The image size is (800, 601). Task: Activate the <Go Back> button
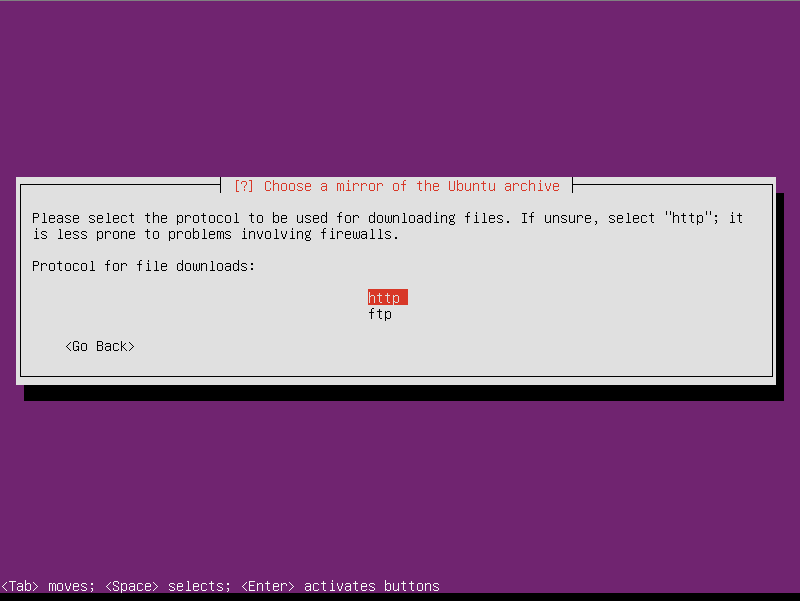click(100, 346)
